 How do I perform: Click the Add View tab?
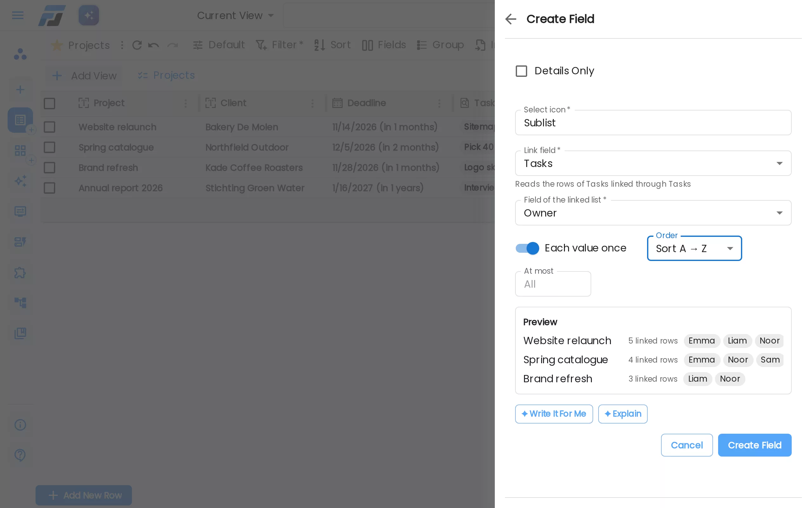[84, 76]
